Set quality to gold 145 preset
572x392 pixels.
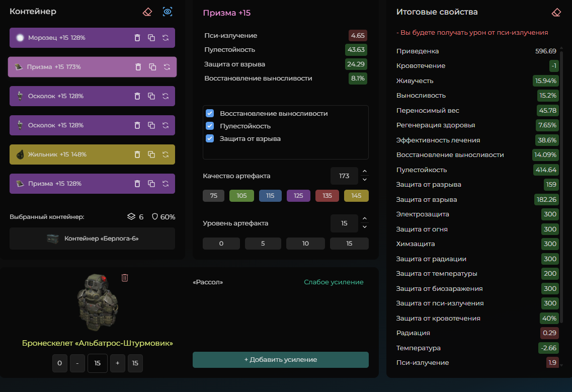(356, 196)
